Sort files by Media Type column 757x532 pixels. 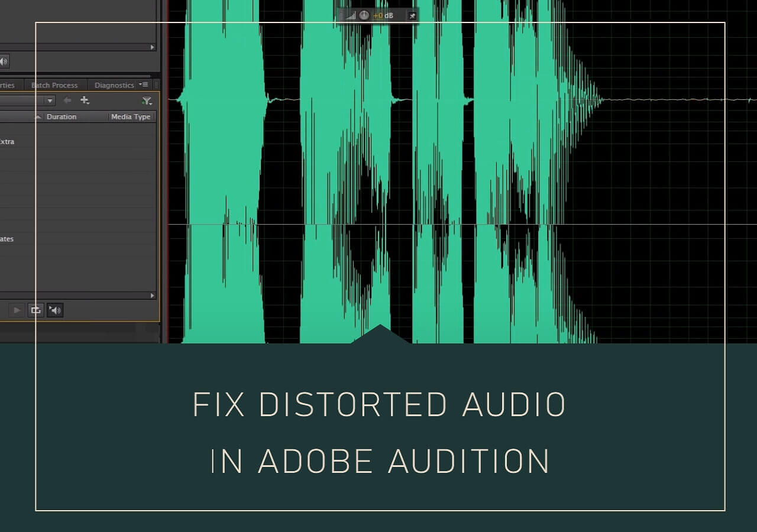[131, 117]
